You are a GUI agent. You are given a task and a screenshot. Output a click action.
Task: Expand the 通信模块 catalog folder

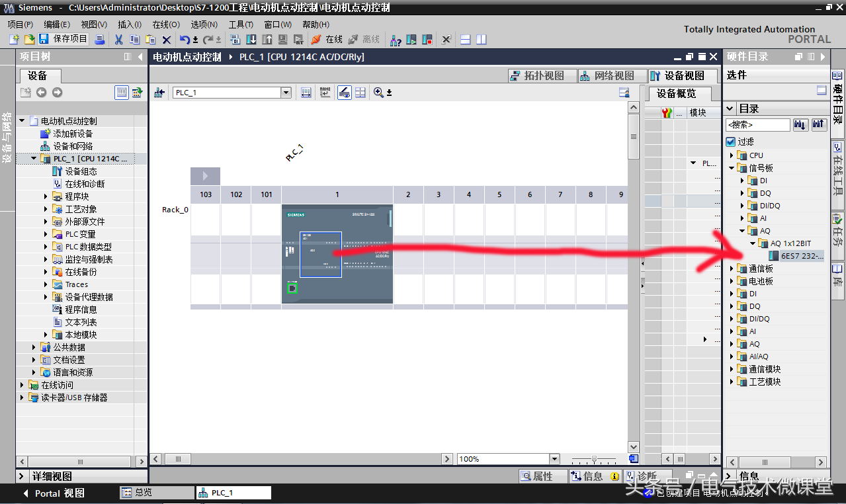click(732, 369)
